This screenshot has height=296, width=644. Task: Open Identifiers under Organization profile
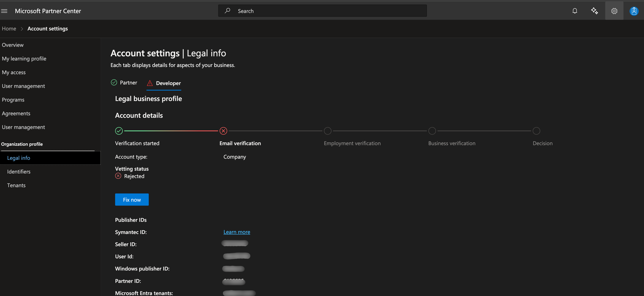point(19,172)
